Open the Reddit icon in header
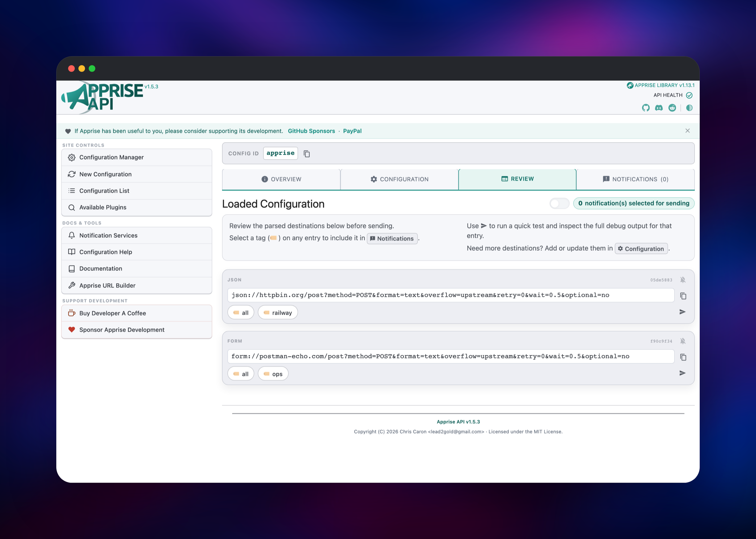The width and height of the screenshot is (756, 539). 672,108
